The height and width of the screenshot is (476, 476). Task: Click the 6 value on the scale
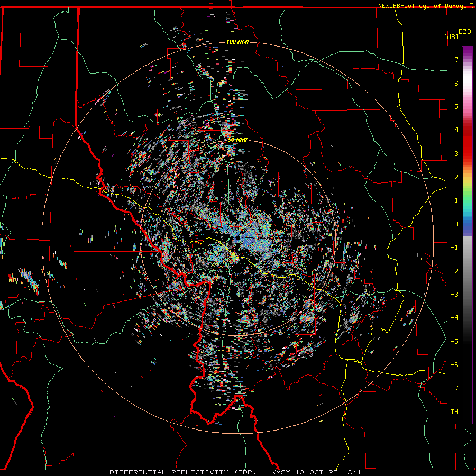tap(456, 83)
